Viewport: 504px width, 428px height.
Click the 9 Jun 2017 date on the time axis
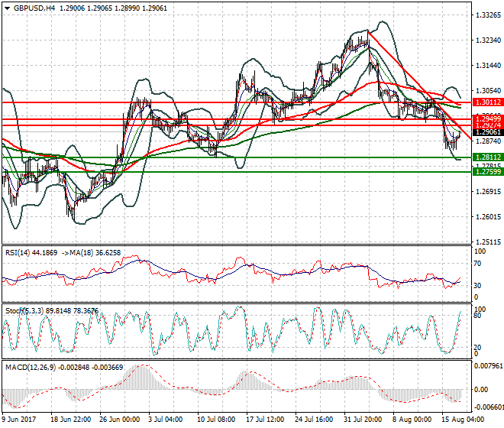[x=19, y=420]
